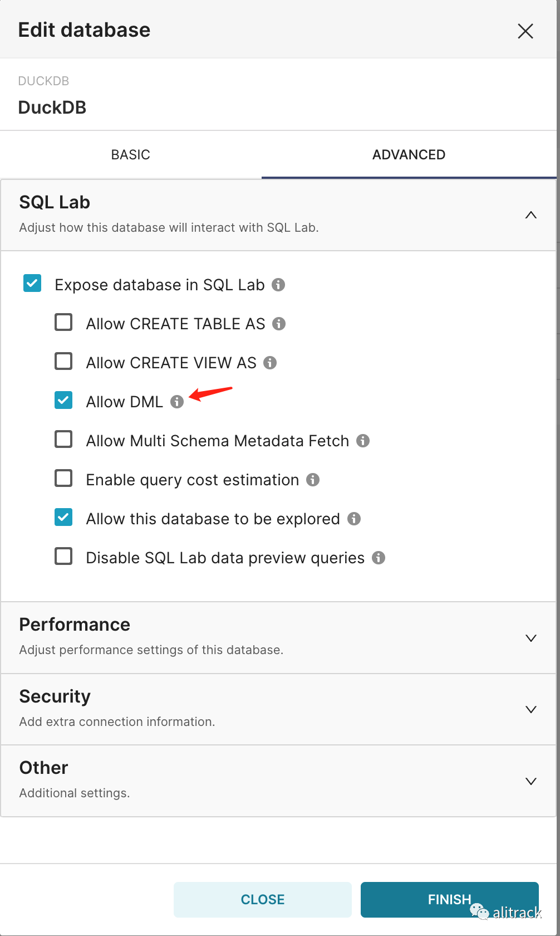The image size is (560, 936).
Task: Click info icon next to Allow CREATE VIEW AS
Action: click(x=270, y=363)
